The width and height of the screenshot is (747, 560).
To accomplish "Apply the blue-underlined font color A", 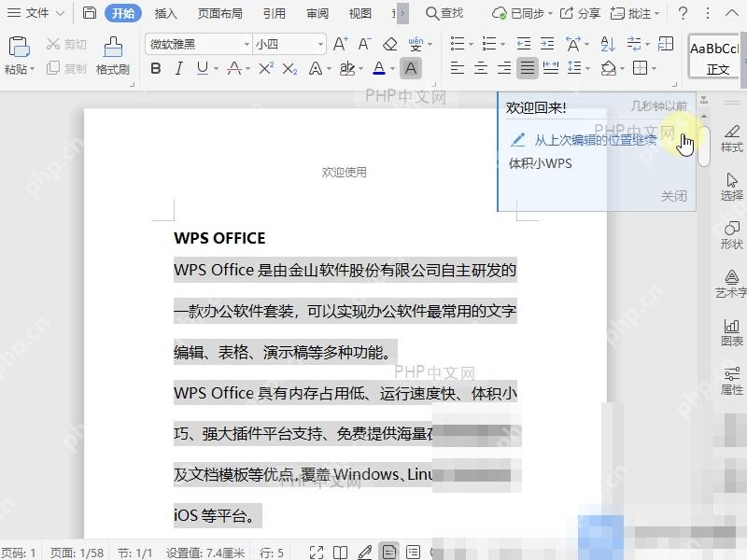I will click(x=379, y=68).
